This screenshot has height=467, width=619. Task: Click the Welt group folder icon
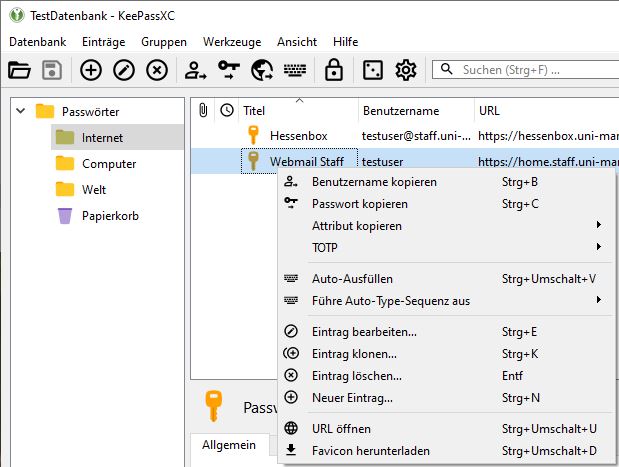[65, 189]
